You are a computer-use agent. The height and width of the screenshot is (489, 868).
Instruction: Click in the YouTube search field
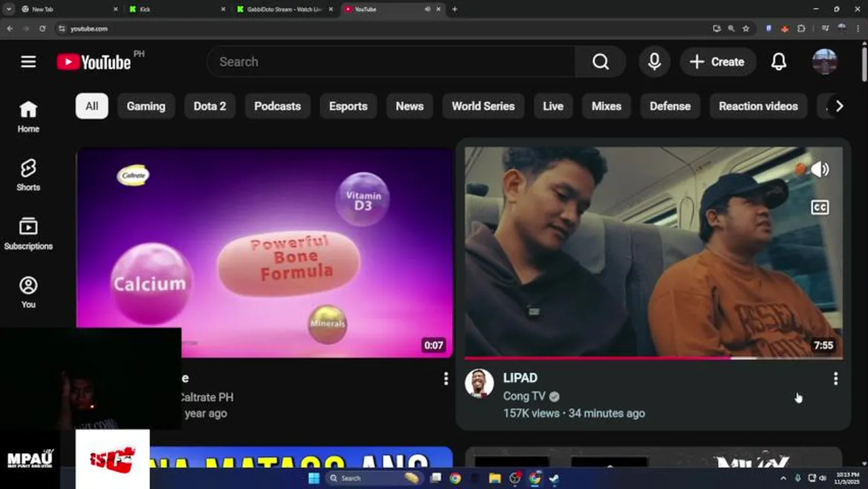(x=391, y=62)
